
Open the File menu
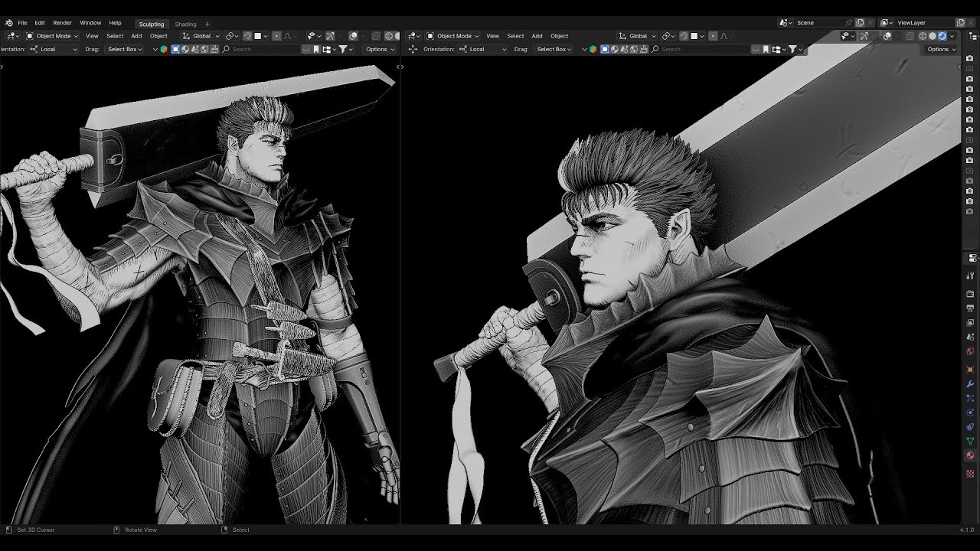coord(22,23)
